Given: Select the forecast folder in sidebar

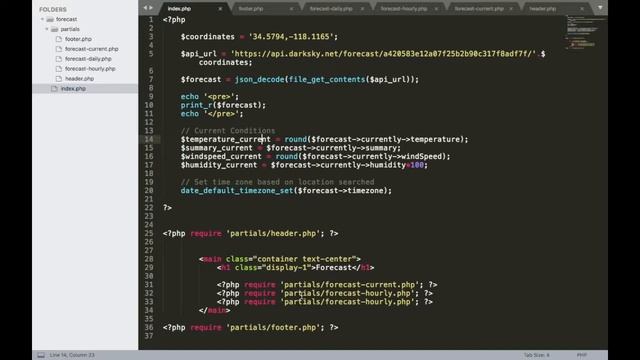Looking at the screenshot, I should pyautogui.click(x=67, y=19).
